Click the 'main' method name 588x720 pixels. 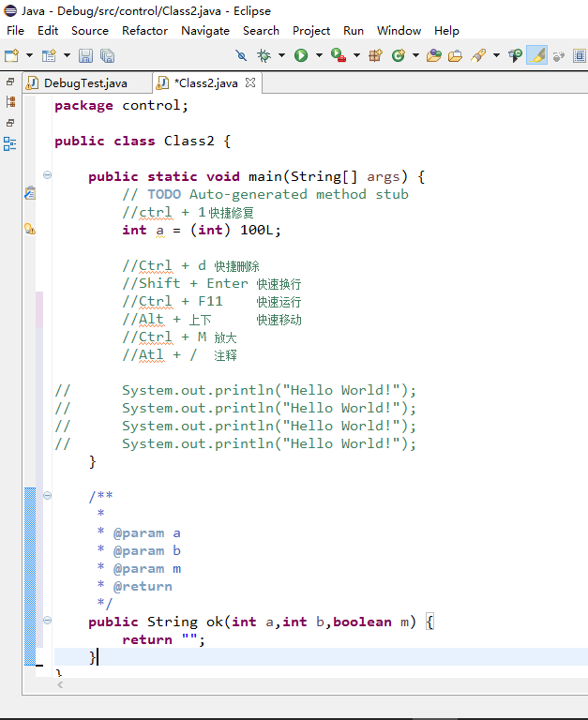(x=265, y=177)
